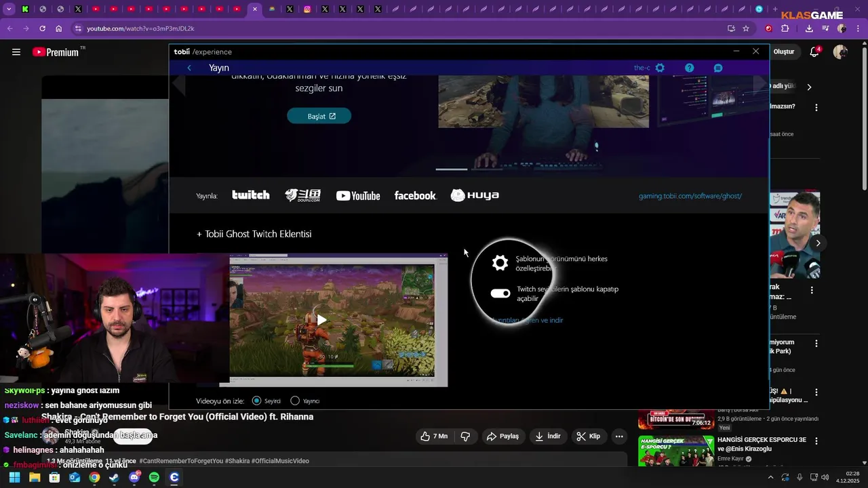The width and height of the screenshot is (868, 488).
Task: Like the Shakira video (7 Mn)
Action: point(433,436)
